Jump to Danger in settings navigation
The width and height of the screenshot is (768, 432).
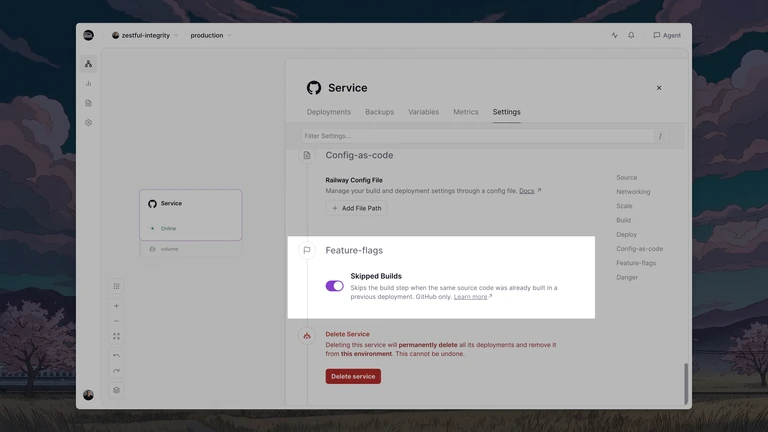click(x=627, y=277)
